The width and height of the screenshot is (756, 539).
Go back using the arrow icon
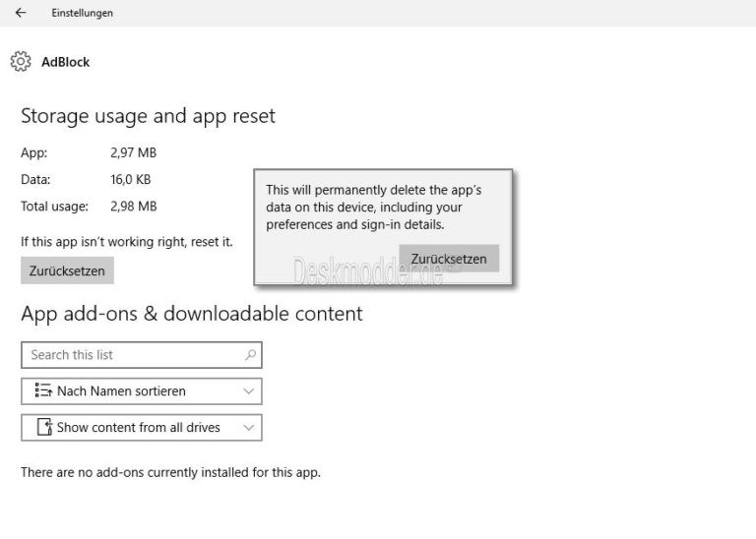point(21,13)
